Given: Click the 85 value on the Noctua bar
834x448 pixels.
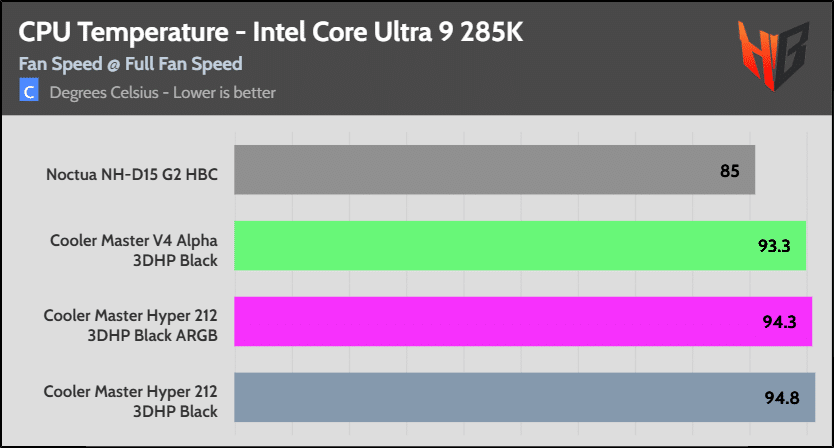Looking at the screenshot, I should [x=729, y=171].
